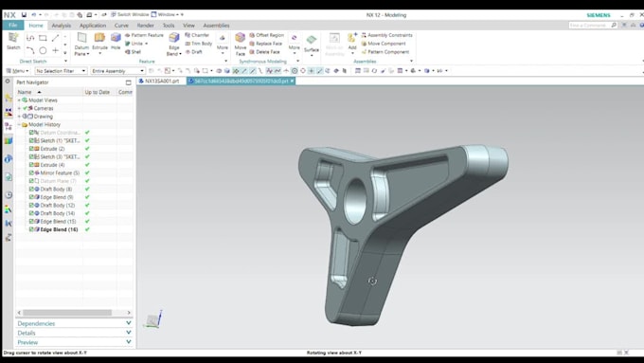This screenshot has width=644, height=363.
Task: Toggle checkbox for Extrude (4) feature
Action: pyautogui.click(x=31, y=165)
